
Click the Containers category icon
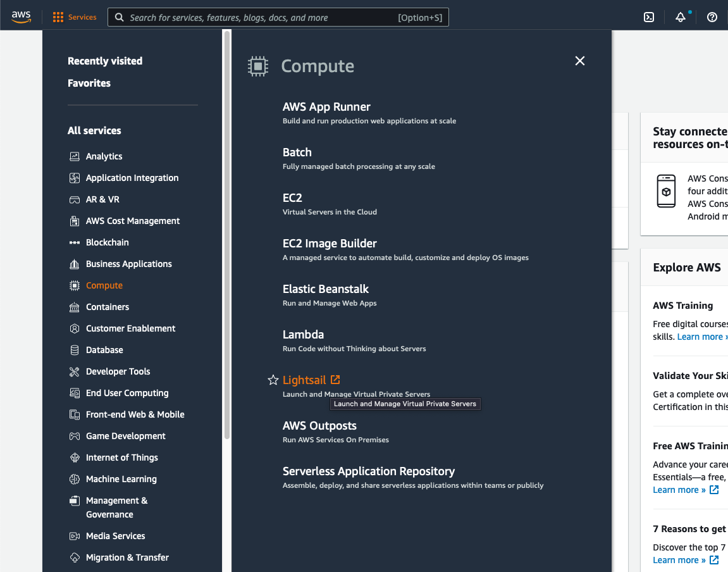[x=74, y=307]
